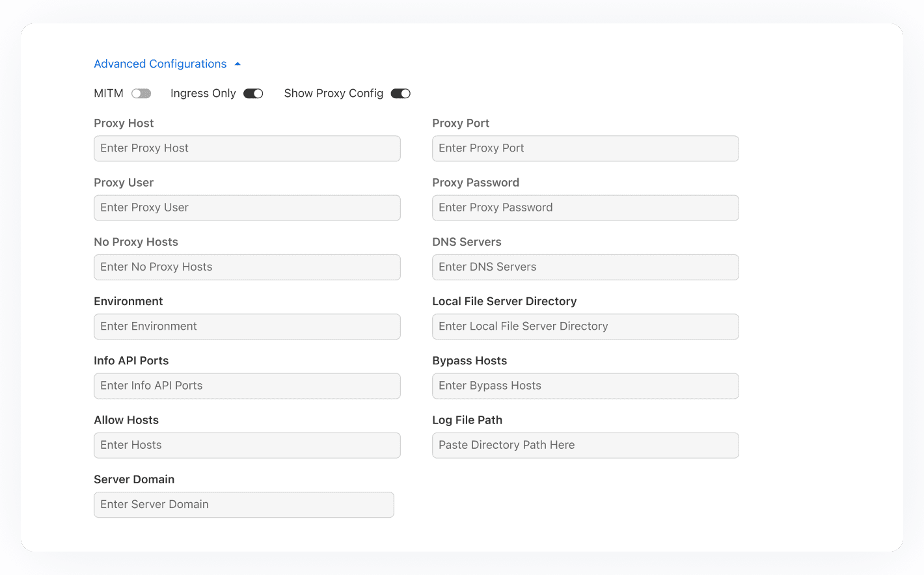
Task: Click the Proxy Host input field
Action: [247, 148]
